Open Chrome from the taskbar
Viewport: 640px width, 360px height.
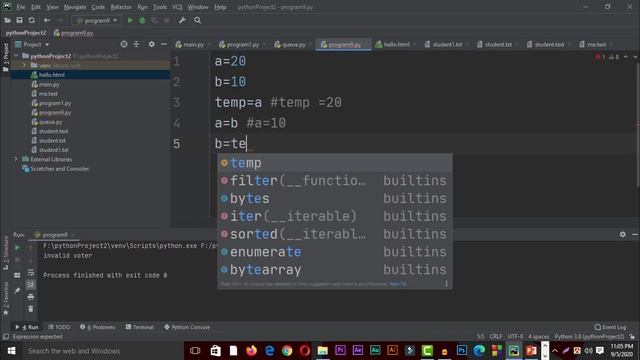pos(287,351)
